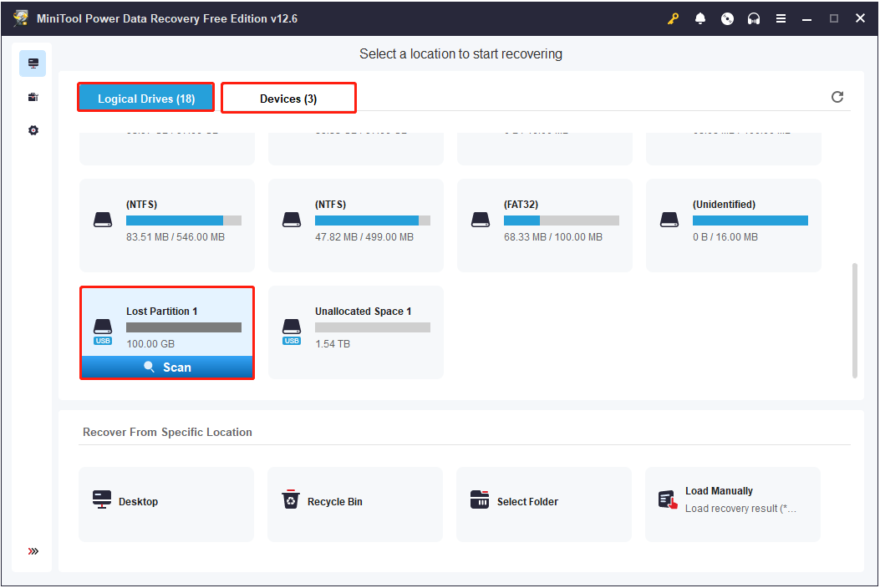Expand the sidebar with the chevron arrows
This screenshot has width=880, height=588.
pos(33,551)
